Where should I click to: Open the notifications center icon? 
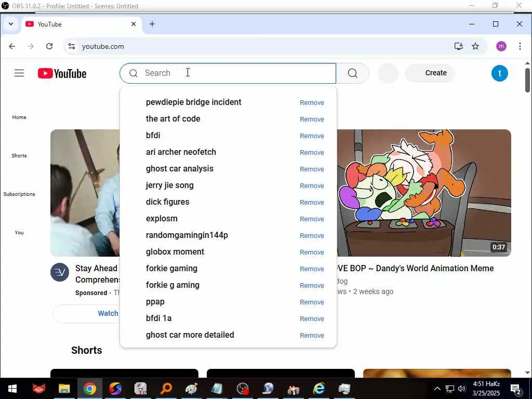click(x=516, y=389)
